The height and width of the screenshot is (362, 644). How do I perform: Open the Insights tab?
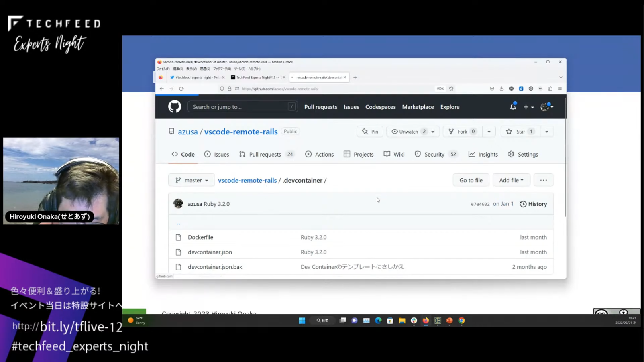[x=483, y=154]
